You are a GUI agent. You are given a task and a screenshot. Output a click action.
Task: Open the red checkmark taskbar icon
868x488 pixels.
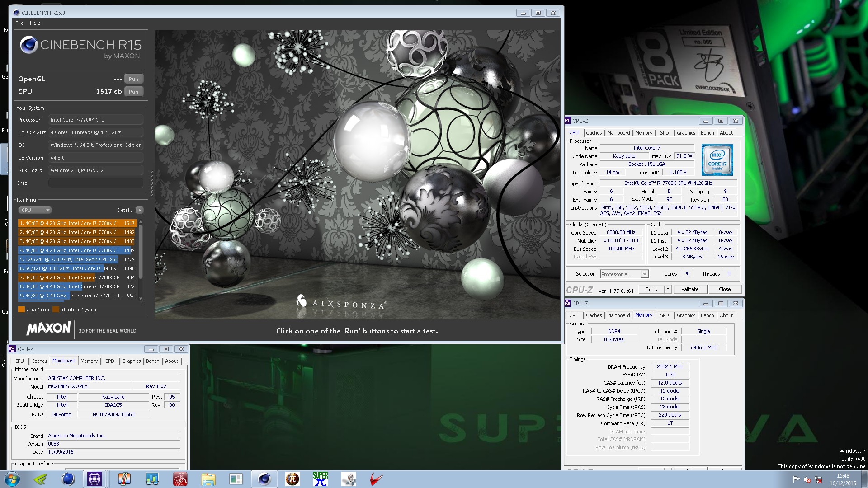[x=376, y=479]
